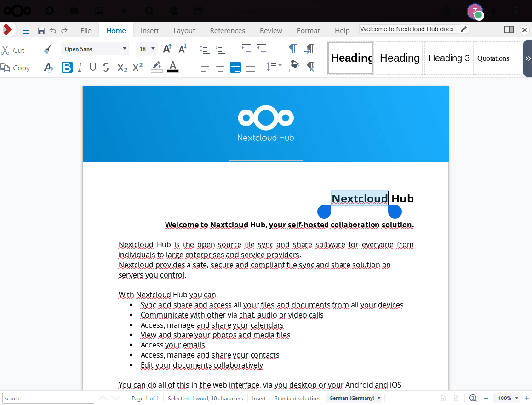The image size is (532, 405).
Task: Toggle Bold formatting
Action: click(x=67, y=67)
